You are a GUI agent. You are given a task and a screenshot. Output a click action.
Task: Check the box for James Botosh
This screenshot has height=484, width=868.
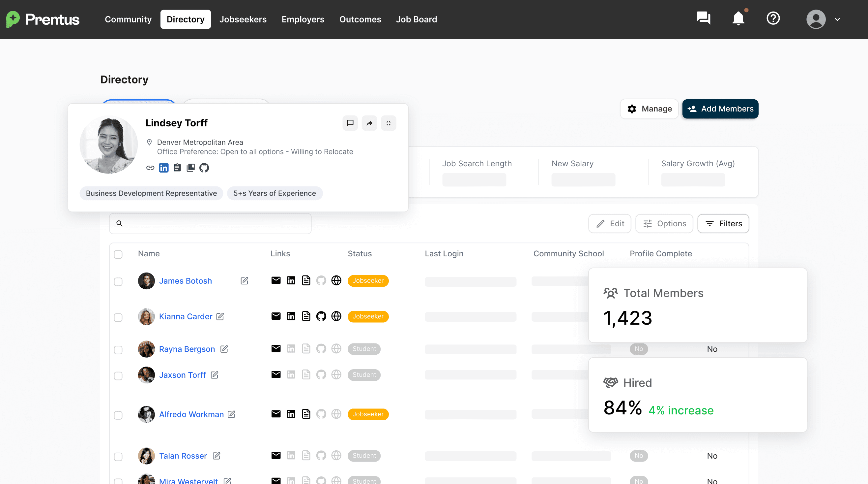118,282
